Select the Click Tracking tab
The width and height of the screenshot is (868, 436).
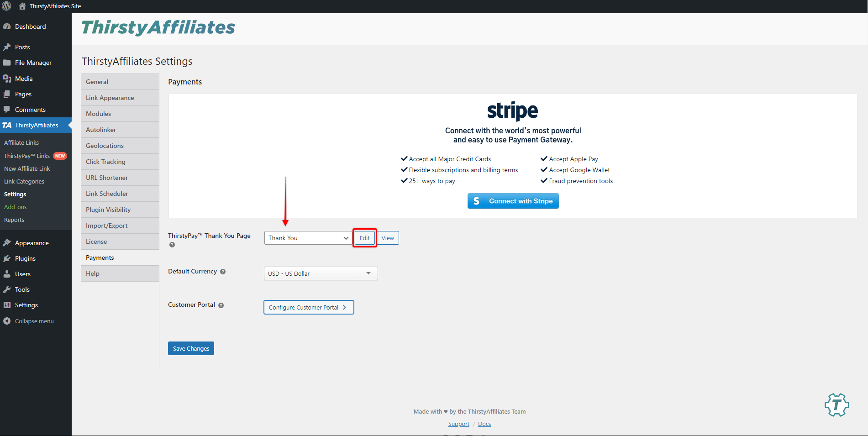point(120,162)
